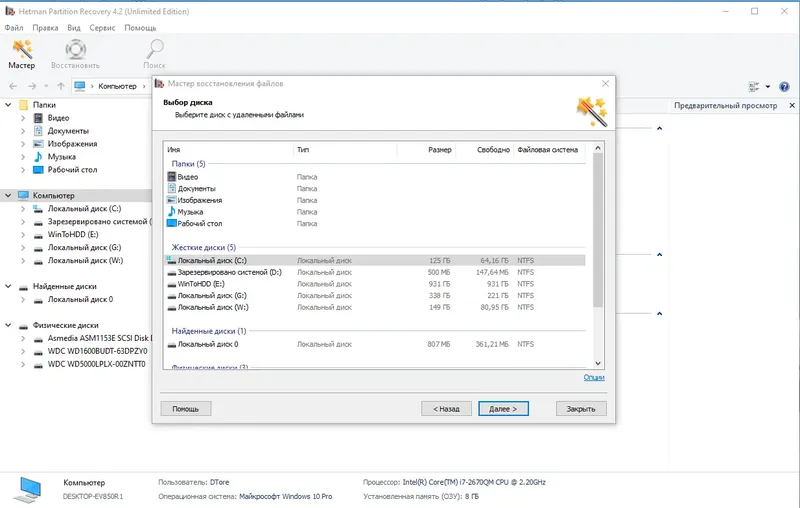This screenshot has width=800, height=508.
Task: Collapse the Компьютер tree node
Action: pos(8,195)
